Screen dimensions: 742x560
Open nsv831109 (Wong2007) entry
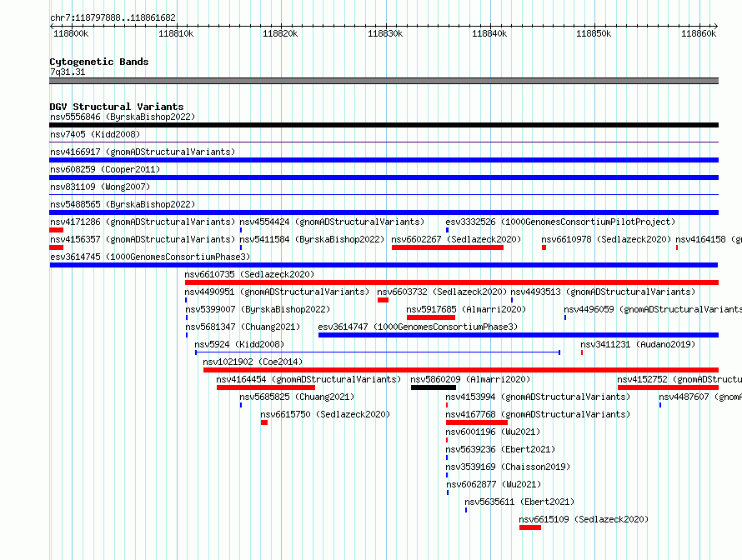[x=100, y=187]
